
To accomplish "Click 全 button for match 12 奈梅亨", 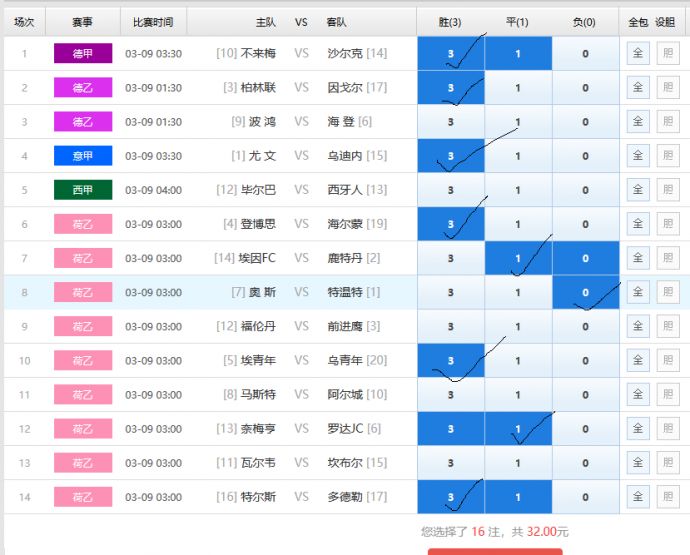I will tap(638, 429).
